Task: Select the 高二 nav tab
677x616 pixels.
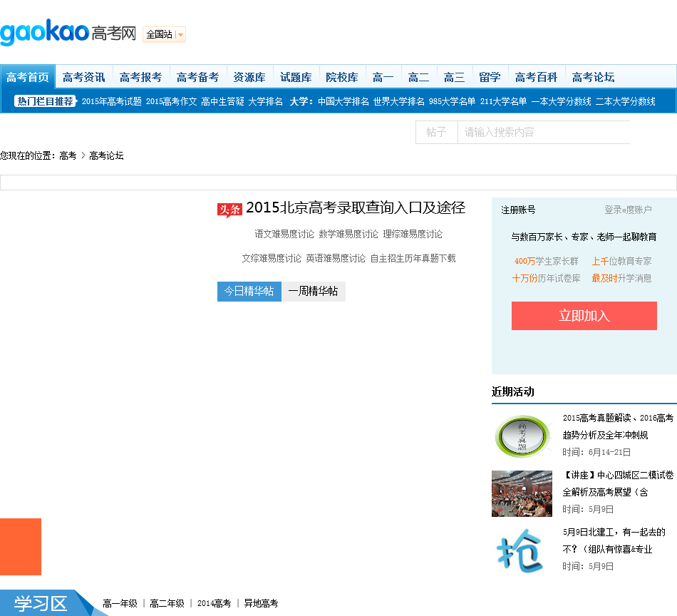Action: coord(419,77)
